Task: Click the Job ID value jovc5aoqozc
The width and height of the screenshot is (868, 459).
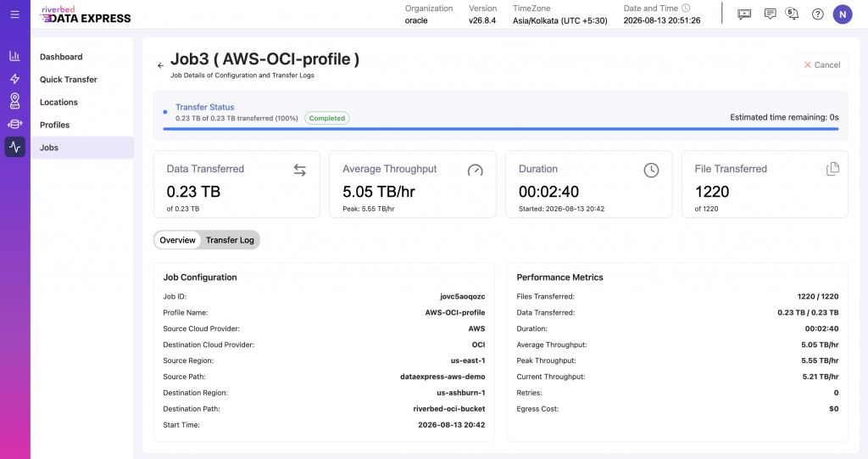Action: click(463, 297)
